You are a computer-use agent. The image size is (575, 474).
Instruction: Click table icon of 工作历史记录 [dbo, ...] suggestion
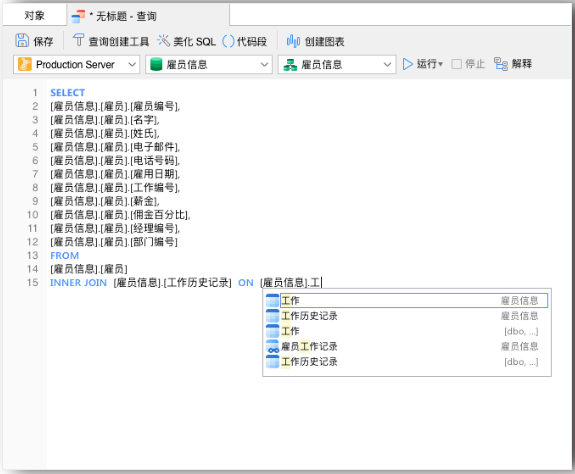coord(272,362)
